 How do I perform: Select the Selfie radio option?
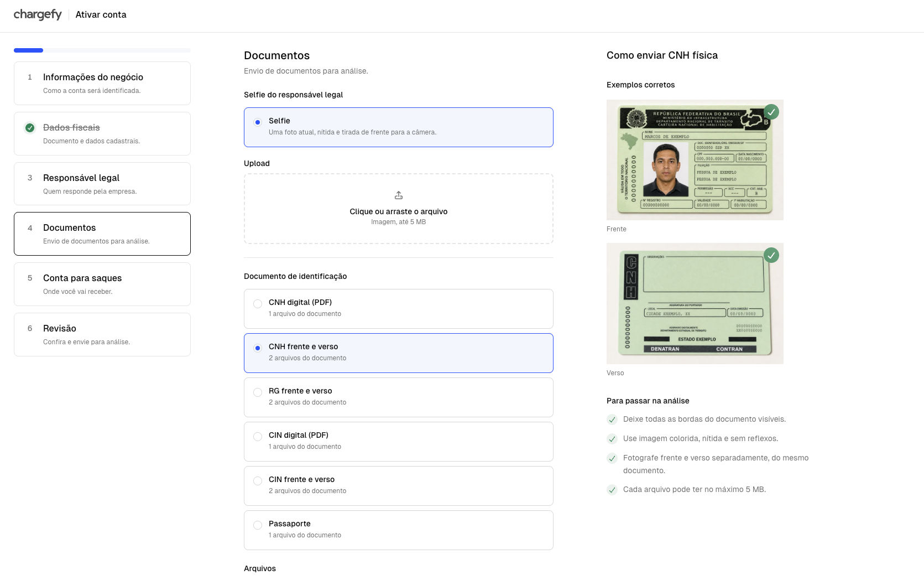tap(399, 127)
